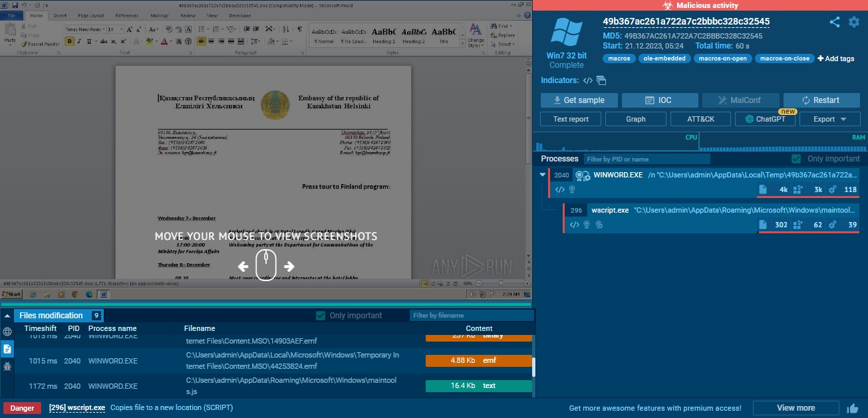Click the macros-on-open tag
The width and height of the screenshot is (868, 418).
722,58
